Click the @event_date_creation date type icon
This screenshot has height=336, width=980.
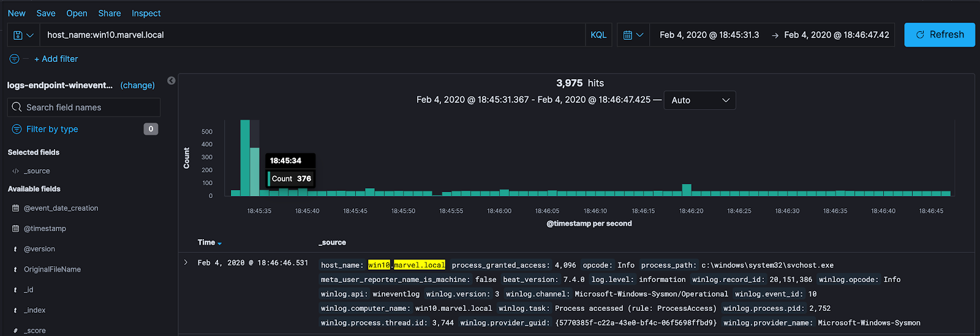point(15,208)
